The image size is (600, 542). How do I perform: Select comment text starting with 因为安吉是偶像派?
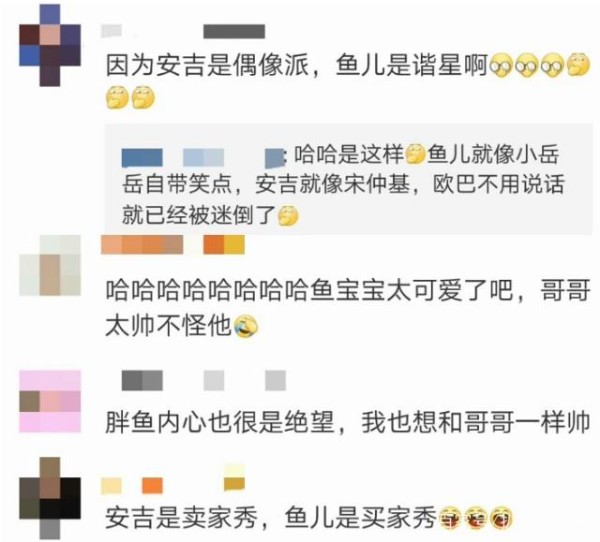348,81
